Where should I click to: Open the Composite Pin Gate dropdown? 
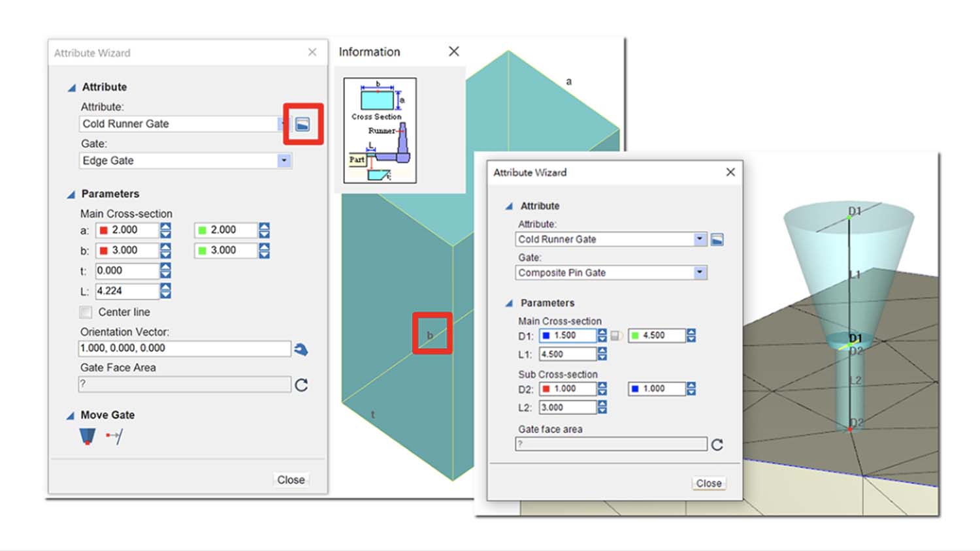[x=700, y=272]
